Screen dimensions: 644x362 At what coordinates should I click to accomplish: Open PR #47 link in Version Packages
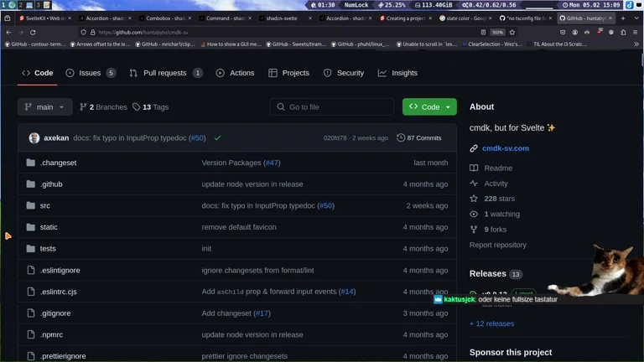272,163
